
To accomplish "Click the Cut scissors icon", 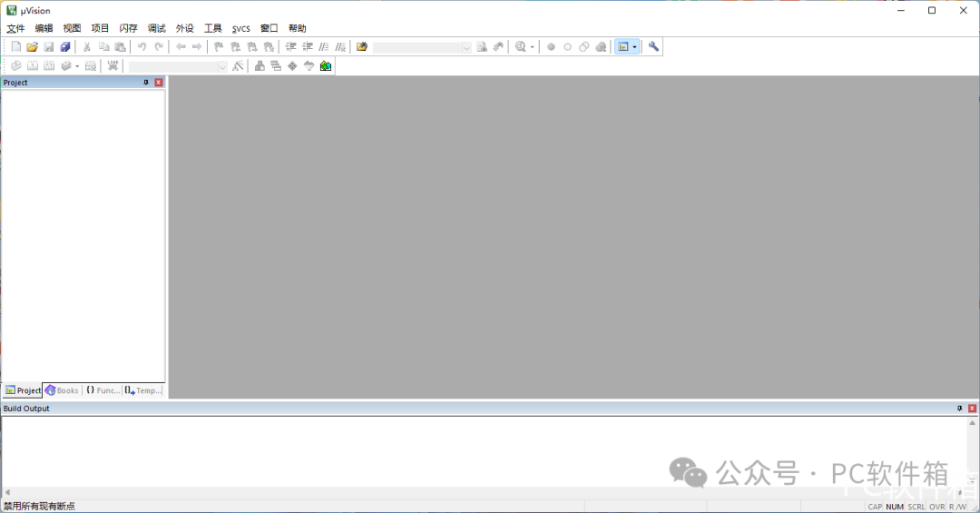I will (x=87, y=47).
